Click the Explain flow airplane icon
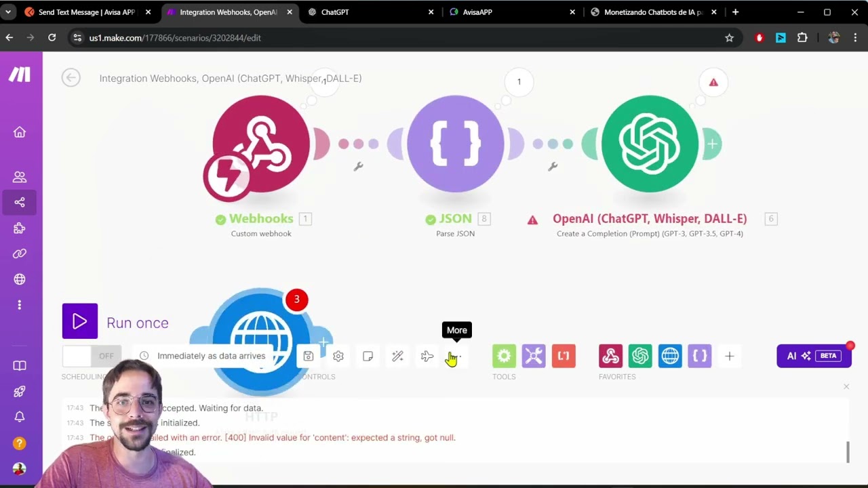 427,356
